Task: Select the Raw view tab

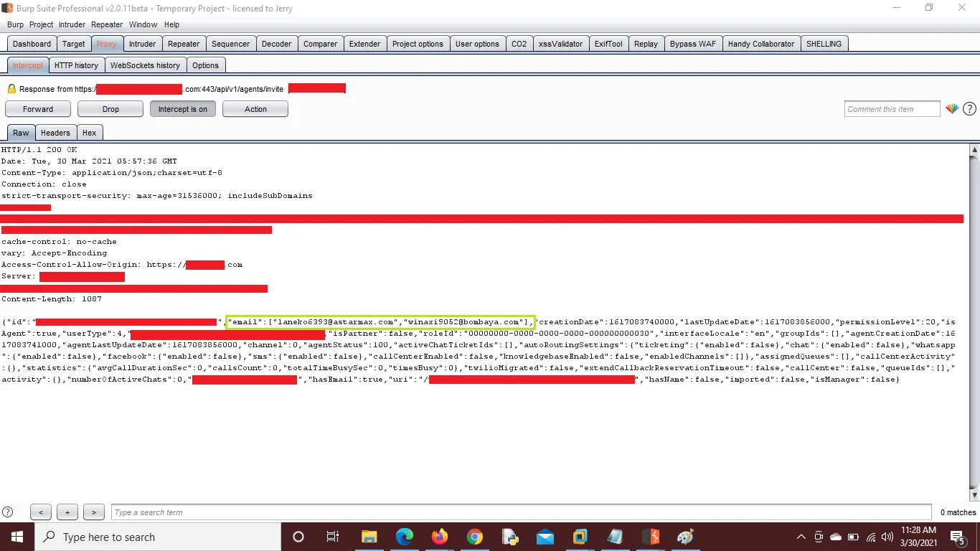Action: click(x=21, y=133)
